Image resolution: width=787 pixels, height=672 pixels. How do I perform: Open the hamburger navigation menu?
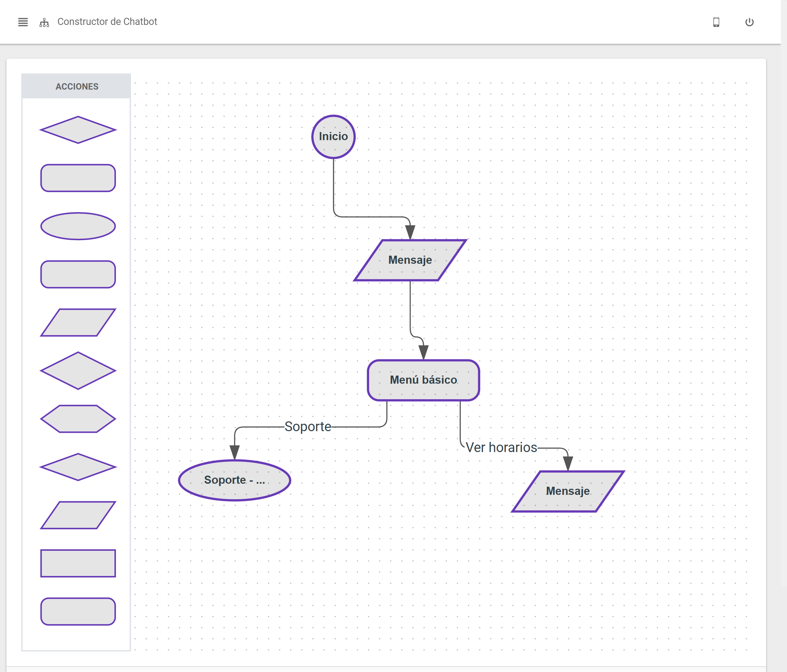pyautogui.click(x=23, y=22)
